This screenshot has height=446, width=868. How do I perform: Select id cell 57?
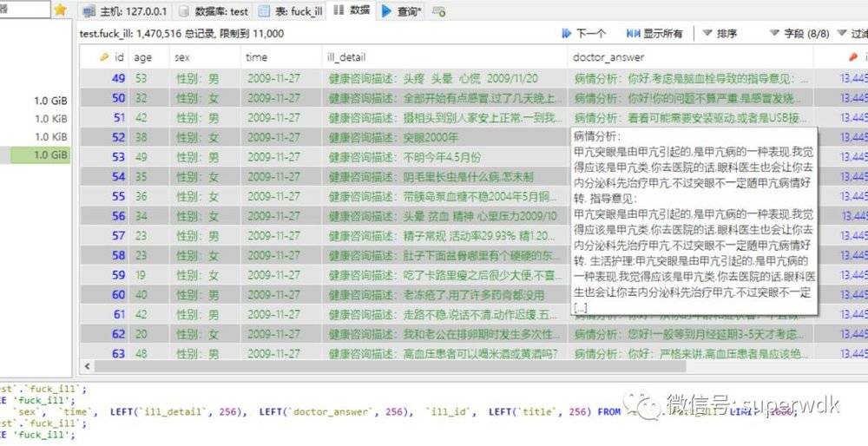(x=105, y=236)
